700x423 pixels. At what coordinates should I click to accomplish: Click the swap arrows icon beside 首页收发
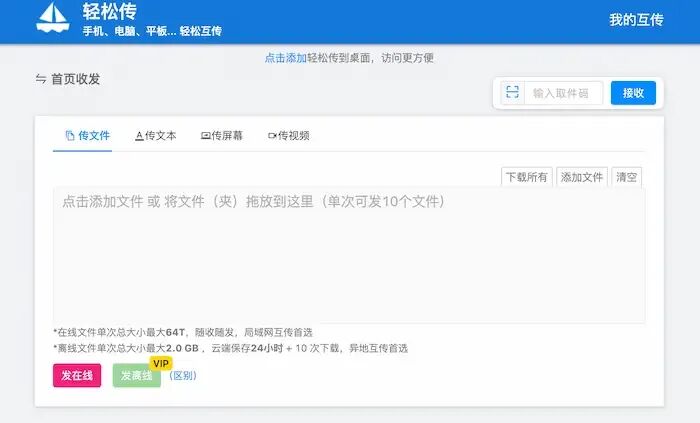pyautogui.click(x=41, y=79)
